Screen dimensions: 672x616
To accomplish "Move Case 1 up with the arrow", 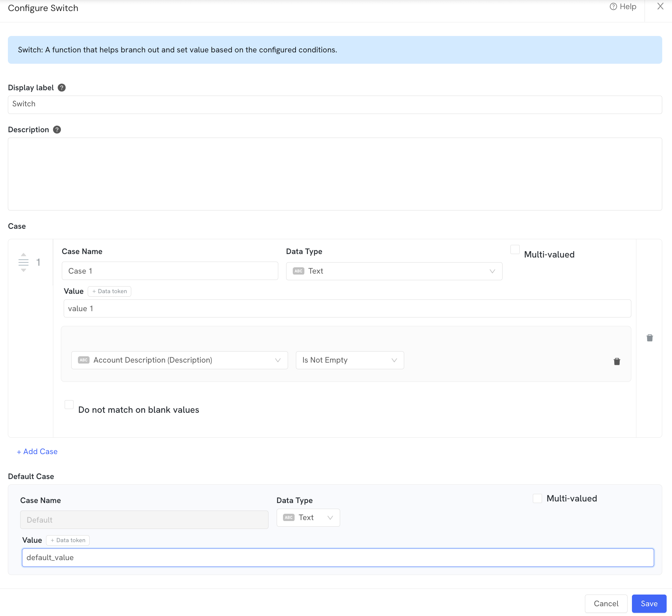I will [x=23, y=254].
